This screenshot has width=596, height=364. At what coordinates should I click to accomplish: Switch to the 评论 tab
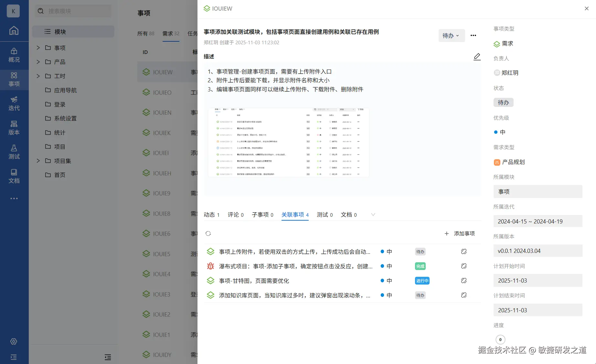[x=236, y=215]
